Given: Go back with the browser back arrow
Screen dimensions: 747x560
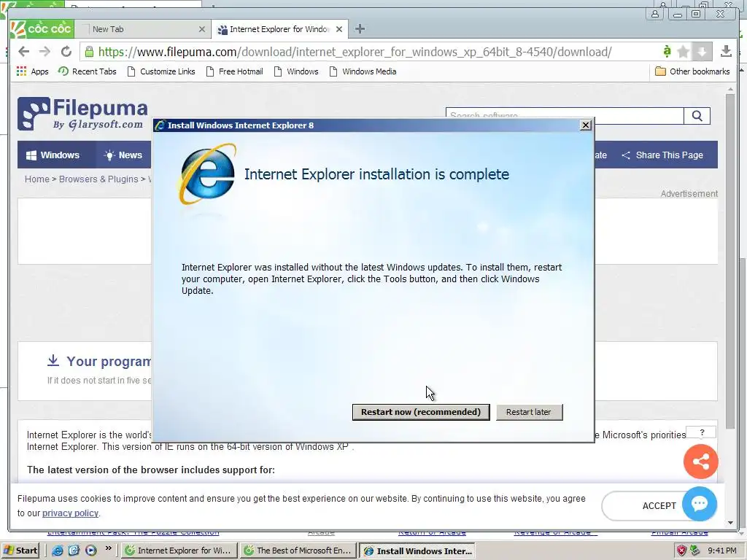Looking at the screenshot, I should tap(23, 52).
